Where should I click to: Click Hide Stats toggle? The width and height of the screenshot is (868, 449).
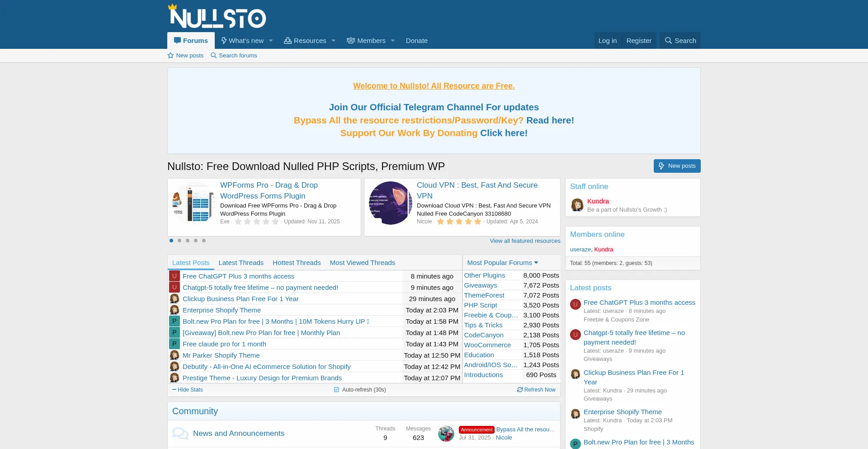(x=188, y=390)
